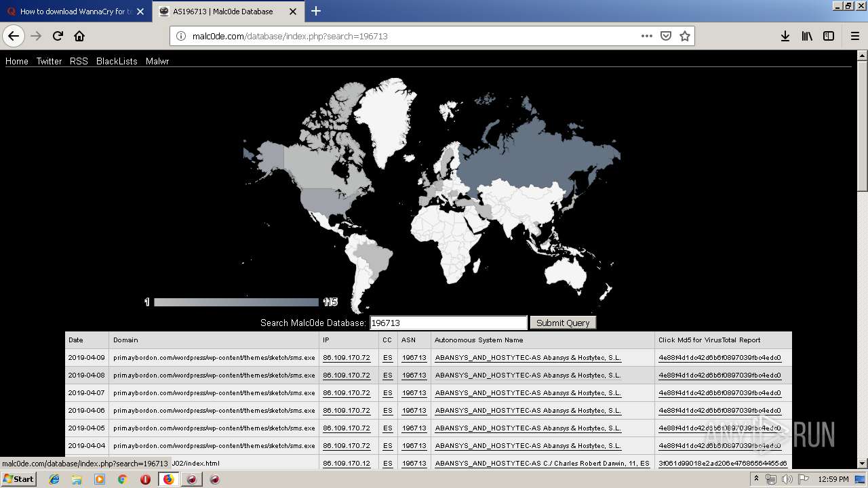Click the forward navigation arrow
Image resolution: width=868 pixels, height=488 pixels.
click(36, 36)
